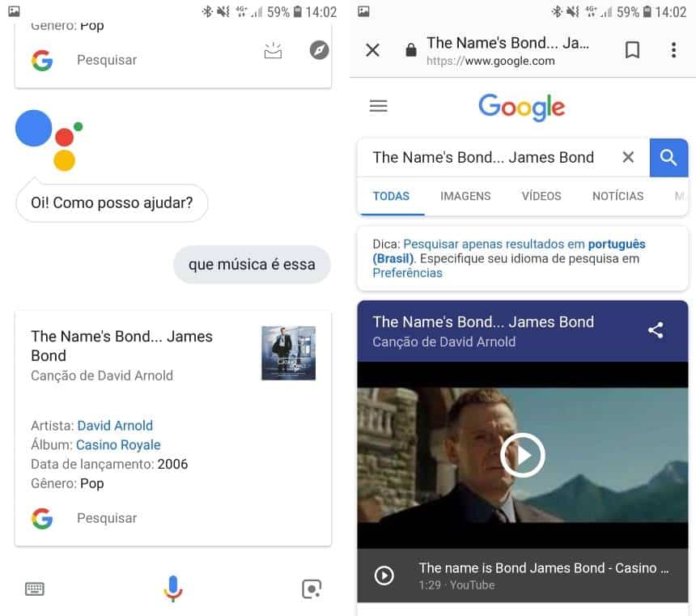Switch to the VÍDEOS tab
Screen dimensions: 696x616
pos(541,196)
